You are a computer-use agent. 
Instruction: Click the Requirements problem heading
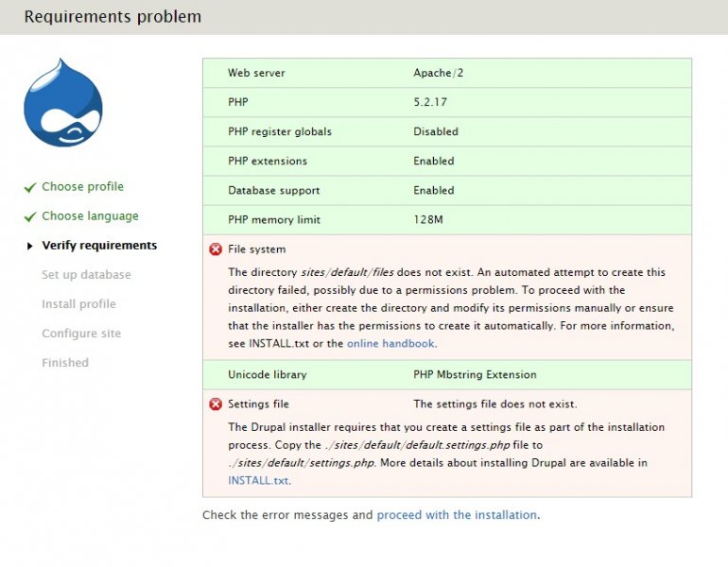113,17
